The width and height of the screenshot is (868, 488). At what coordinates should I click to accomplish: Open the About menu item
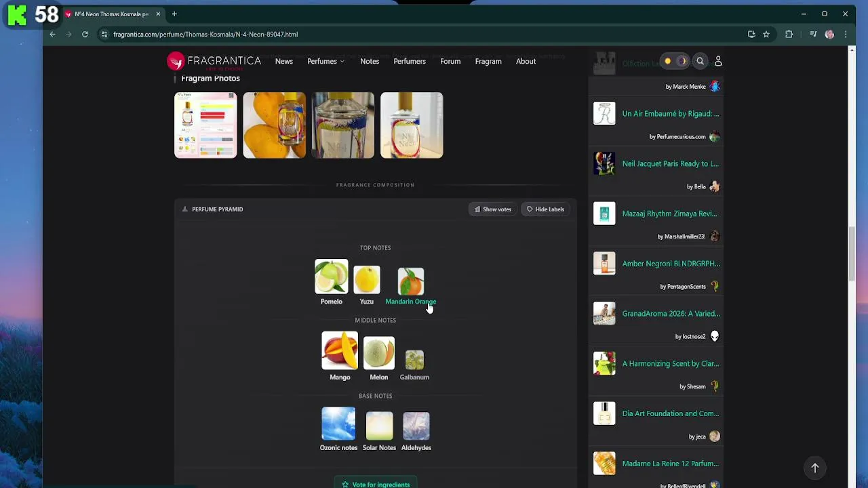[x=526, y=61]
